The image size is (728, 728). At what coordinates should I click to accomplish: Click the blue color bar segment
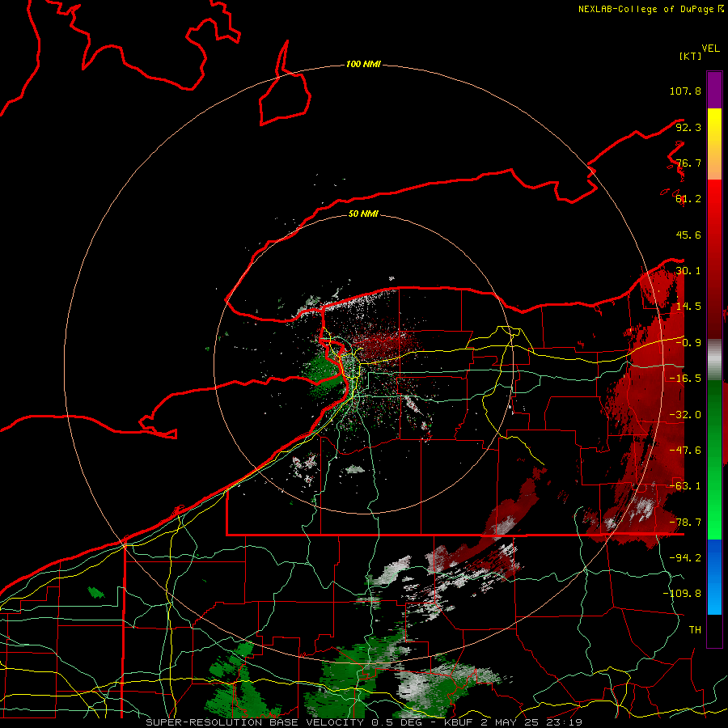point(714,577)
